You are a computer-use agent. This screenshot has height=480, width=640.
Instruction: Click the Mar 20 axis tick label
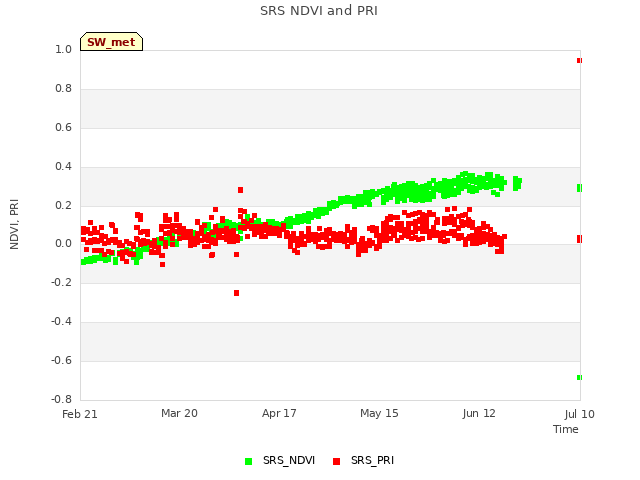coord(179,413)
